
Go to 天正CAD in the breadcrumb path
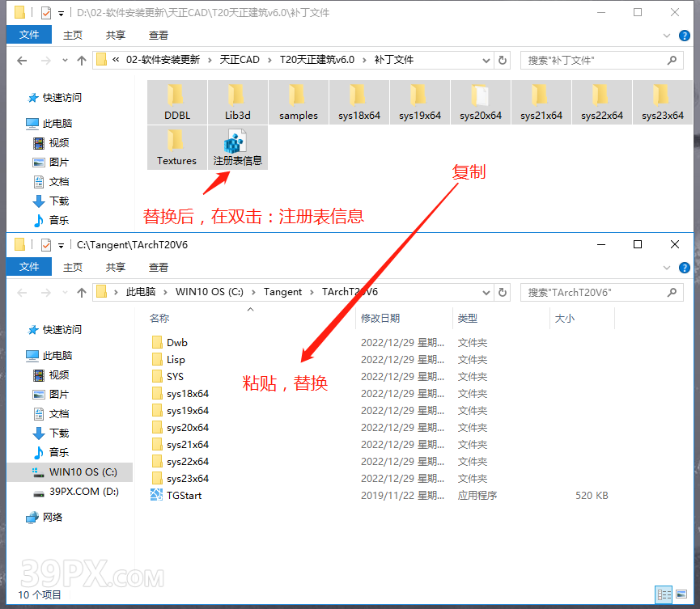point(240,60)
